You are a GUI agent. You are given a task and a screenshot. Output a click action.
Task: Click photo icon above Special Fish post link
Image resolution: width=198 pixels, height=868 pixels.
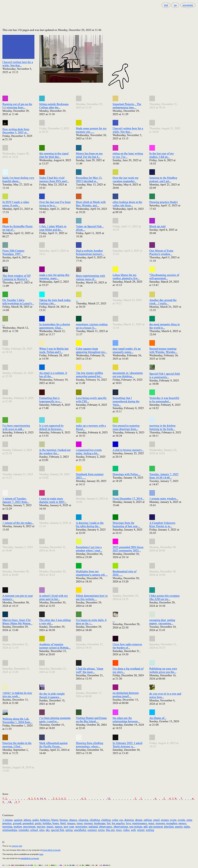pyautogui.click(x=152, y=367)
